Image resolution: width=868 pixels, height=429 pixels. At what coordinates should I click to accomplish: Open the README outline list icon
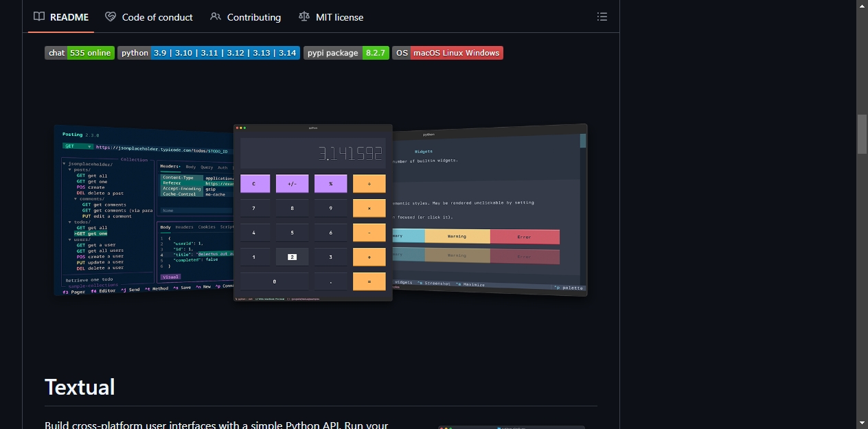(x=602, y=16)
